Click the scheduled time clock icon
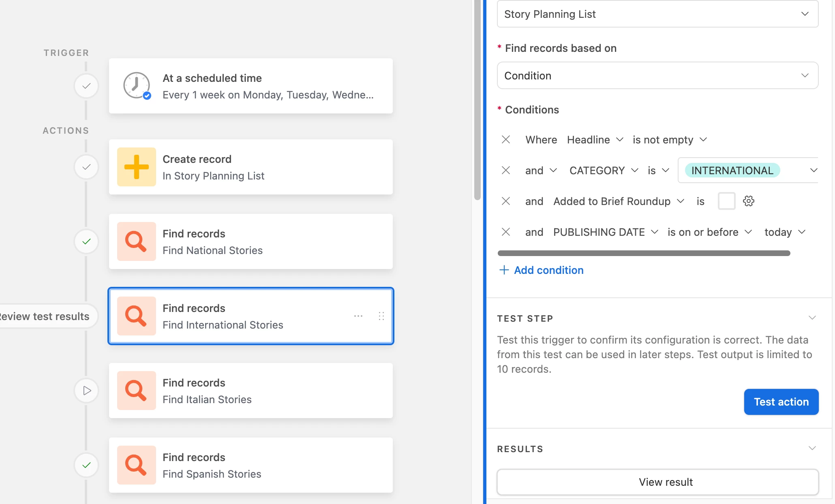Image resolution: width=835 pixels, height=504 pixels. [137, 85]
